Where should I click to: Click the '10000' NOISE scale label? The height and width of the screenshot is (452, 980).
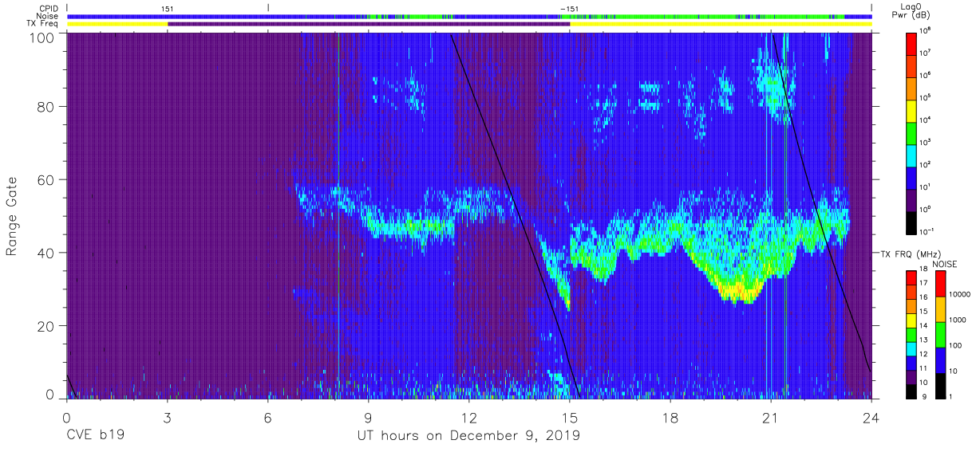[960, 296]
